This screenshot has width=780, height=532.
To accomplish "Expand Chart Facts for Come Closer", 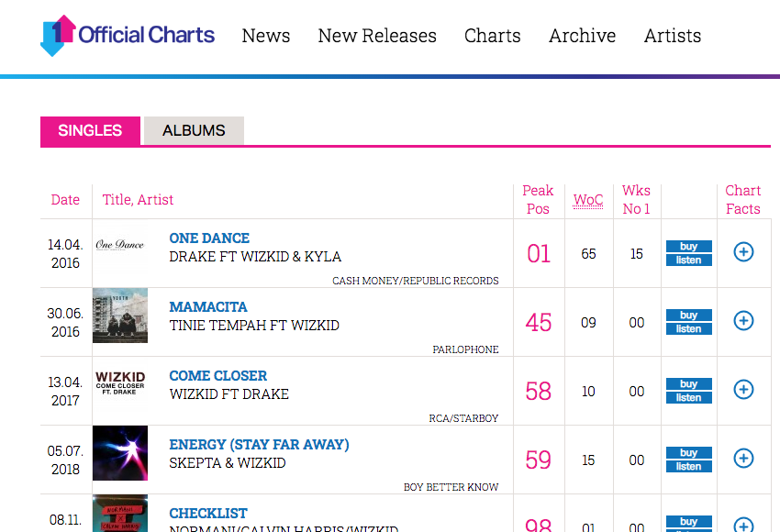I will point(743,389).
